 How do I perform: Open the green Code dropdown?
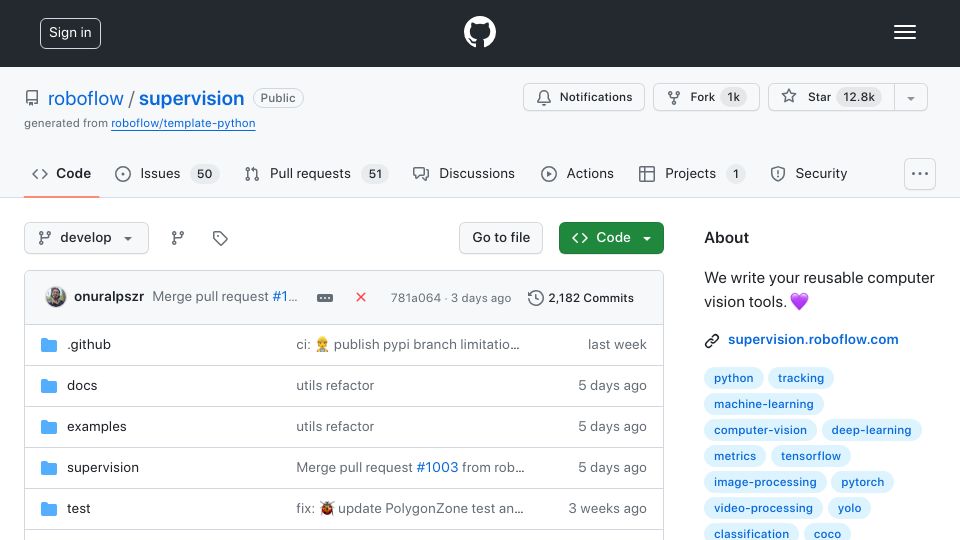[x=611, y=238]
